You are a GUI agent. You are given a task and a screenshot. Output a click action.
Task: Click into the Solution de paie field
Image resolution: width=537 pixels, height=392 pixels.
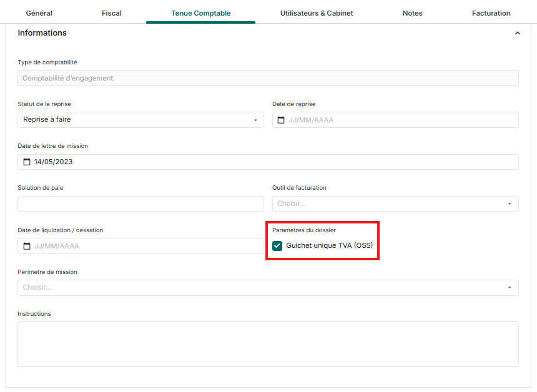point(140,204)
